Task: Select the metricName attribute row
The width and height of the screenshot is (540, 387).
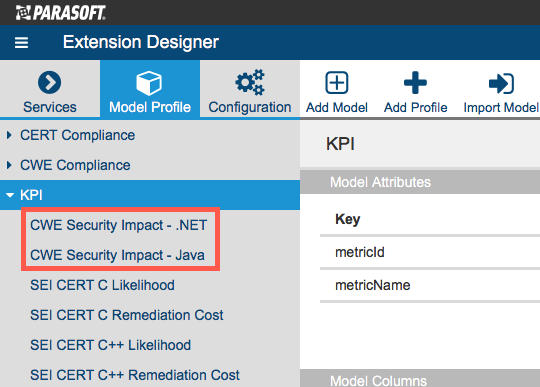Action: 430,285
